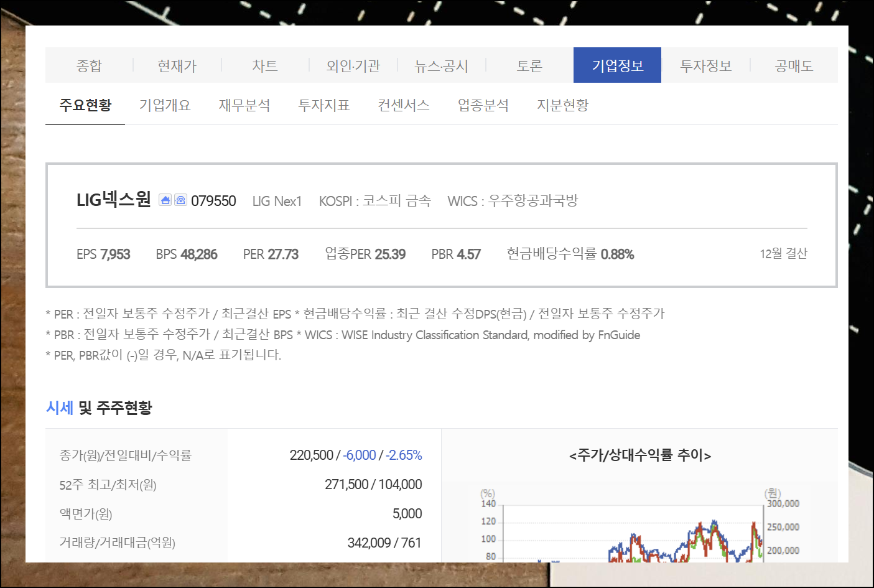Open the 투자정보 tab

pyautogui.click(x=706, y=65)
